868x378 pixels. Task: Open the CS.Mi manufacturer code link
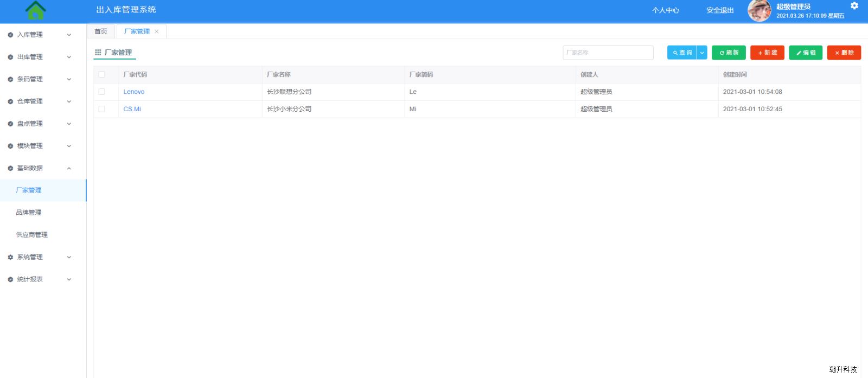coord(132,109)
